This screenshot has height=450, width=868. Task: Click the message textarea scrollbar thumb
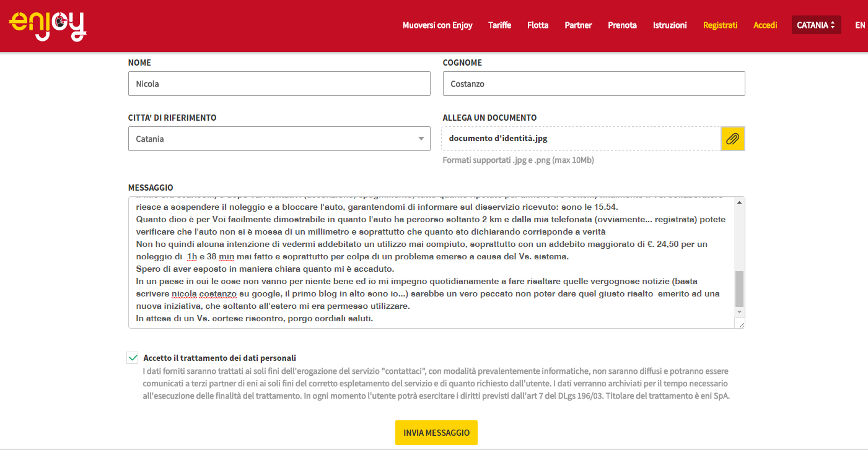pos(739,288)
